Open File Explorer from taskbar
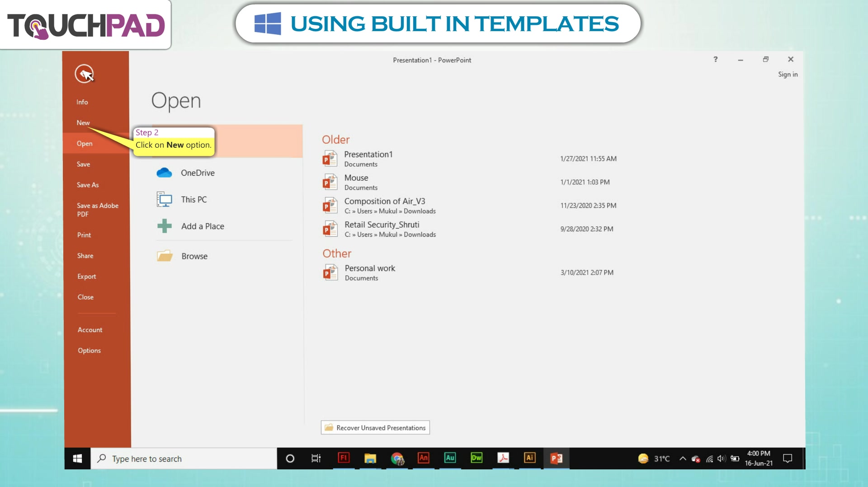 pyautogui.click(x=370, y=459)
